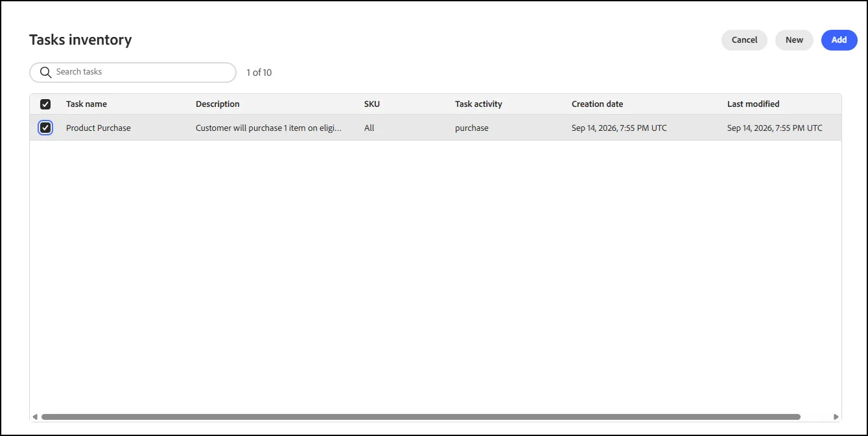
Task: Click the magnifier icon in the search box
Action: coord(45,72)
